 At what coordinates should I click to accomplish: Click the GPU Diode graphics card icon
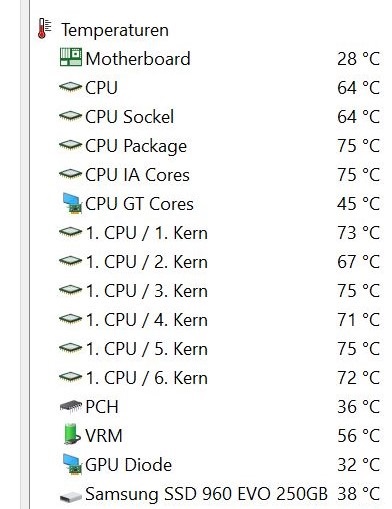click(x=72, y=464)
